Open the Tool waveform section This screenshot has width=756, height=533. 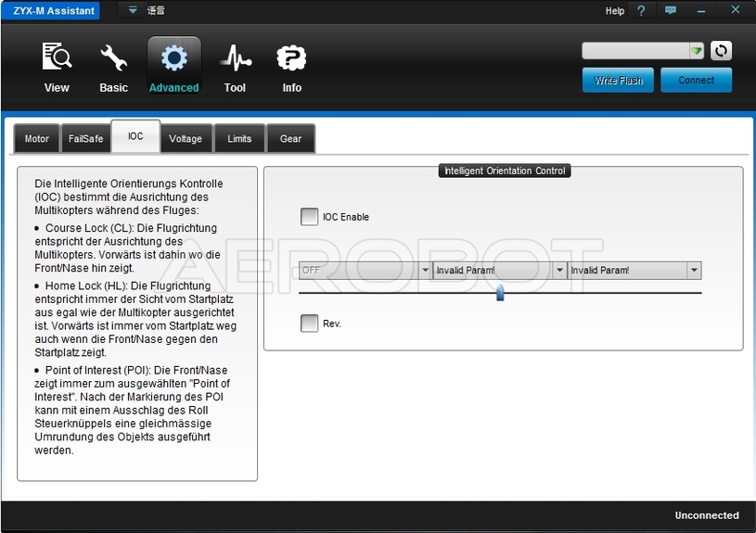(235, 58)
